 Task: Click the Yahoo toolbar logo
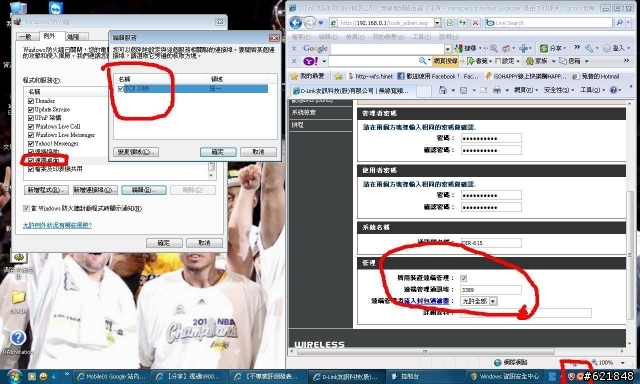click(311, 61)
